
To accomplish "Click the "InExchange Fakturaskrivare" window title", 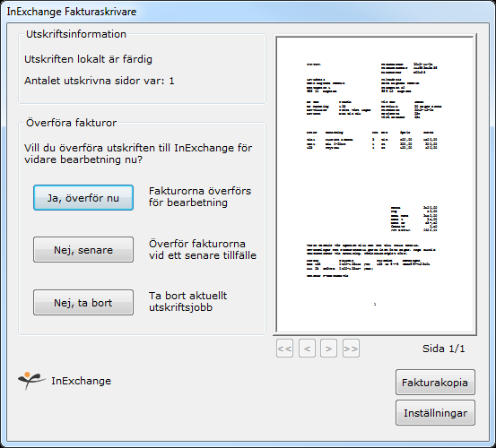I will 72,12.
